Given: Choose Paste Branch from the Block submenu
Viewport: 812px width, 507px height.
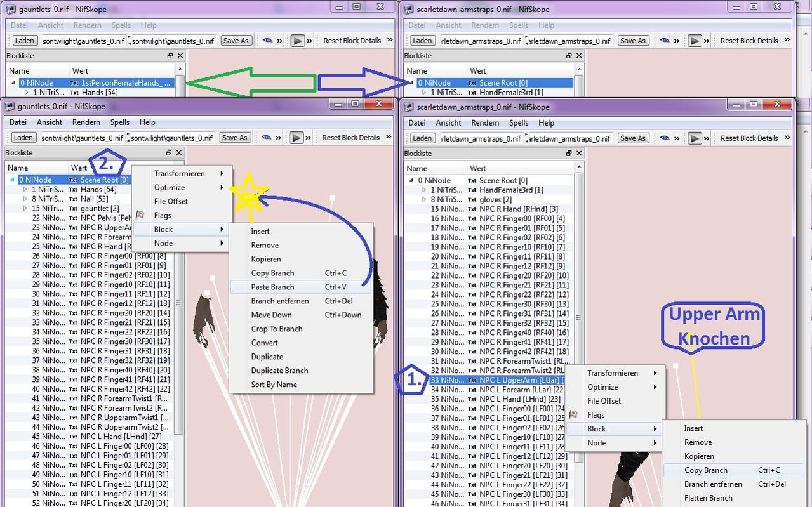Looking at the screenshot, I should click(272, 287).
